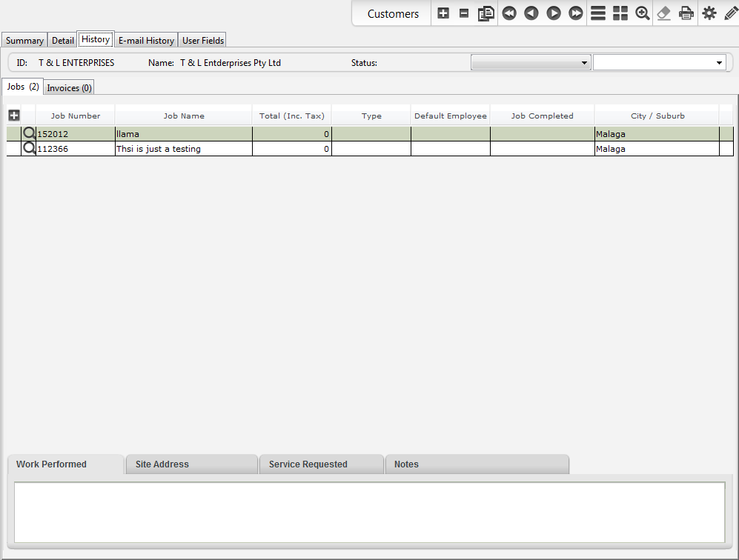Open settings with the gear icon
This screenshot has width=739, height=560.
709,13
